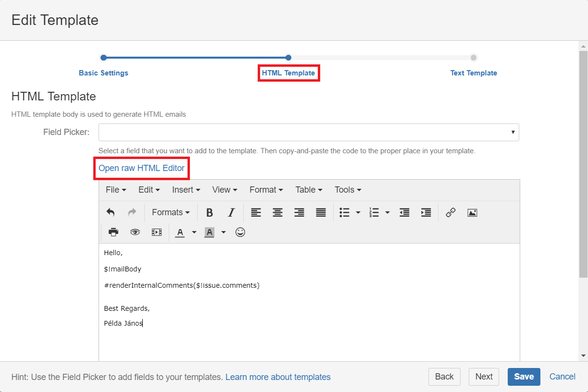Screen dimensions: 588x392
Task: Click the Preview eye icon
Action: [x=135, y=232]
